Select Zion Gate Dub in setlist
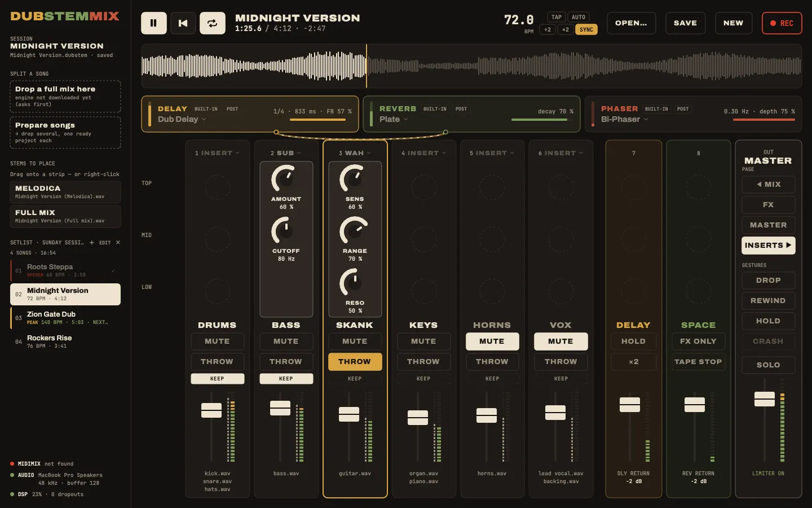The width and height of the screenshot is (812, 508). pos(65,318)
